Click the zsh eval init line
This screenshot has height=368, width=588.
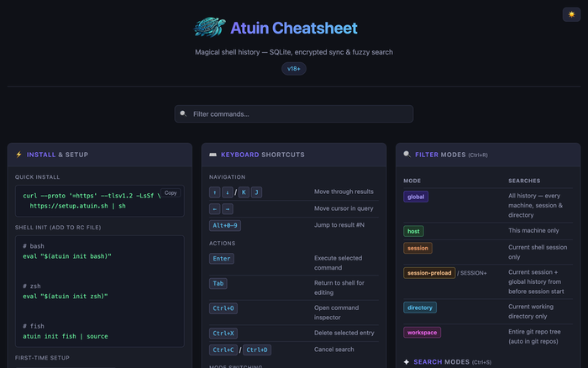[66, 297]
